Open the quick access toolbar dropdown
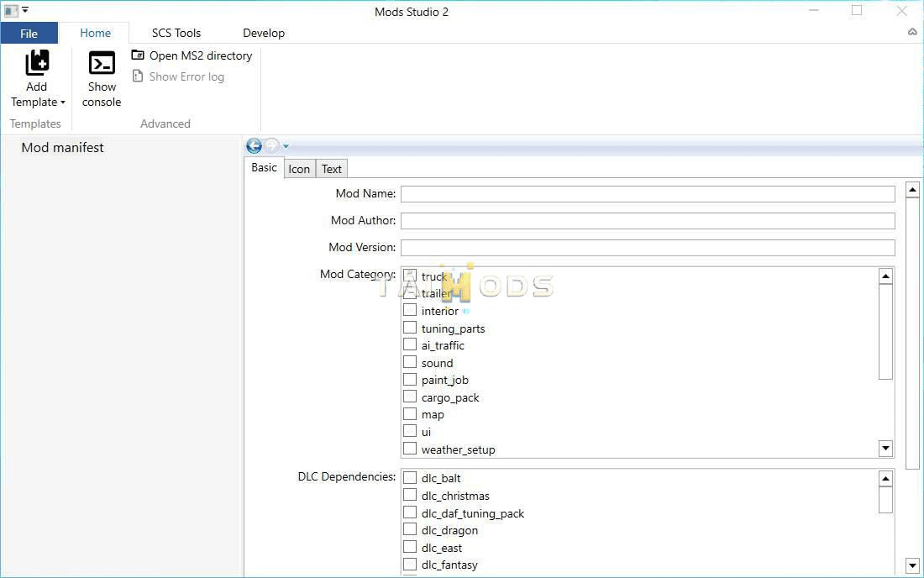924x578 pixels. click(25, 10)
